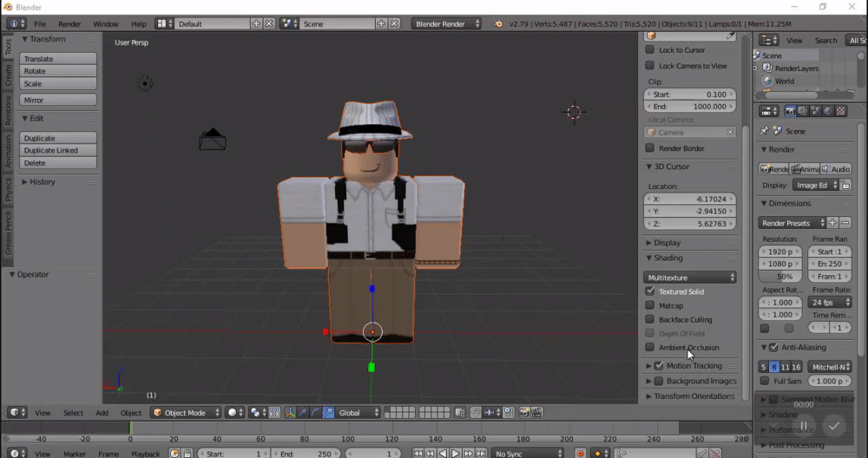Enable Lock Camera to View checkbox
This screenshot has height=458, width=868.
(x=650, y=66)
